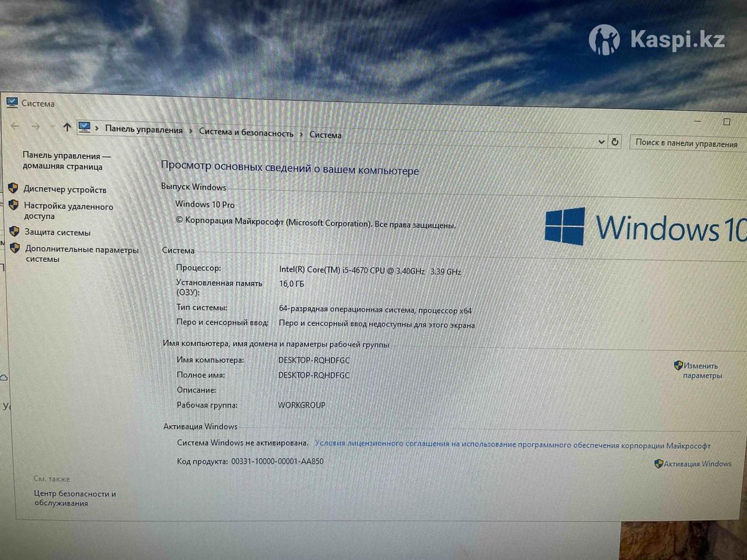Click the shield icon next to Активация Windows
The width and height of the screenshot is (747, 560).
[659, 464]
